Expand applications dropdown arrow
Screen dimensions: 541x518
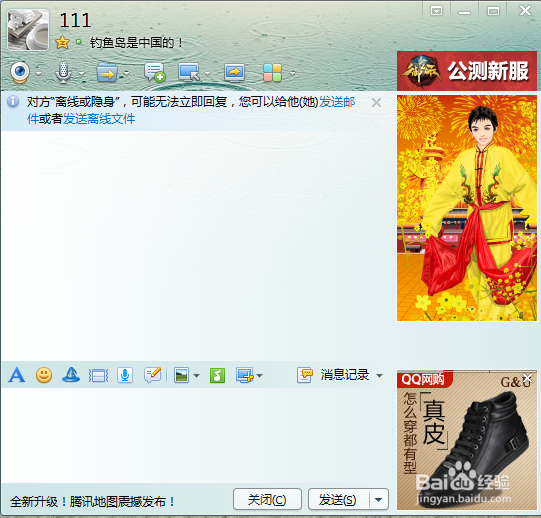point(293,74)
